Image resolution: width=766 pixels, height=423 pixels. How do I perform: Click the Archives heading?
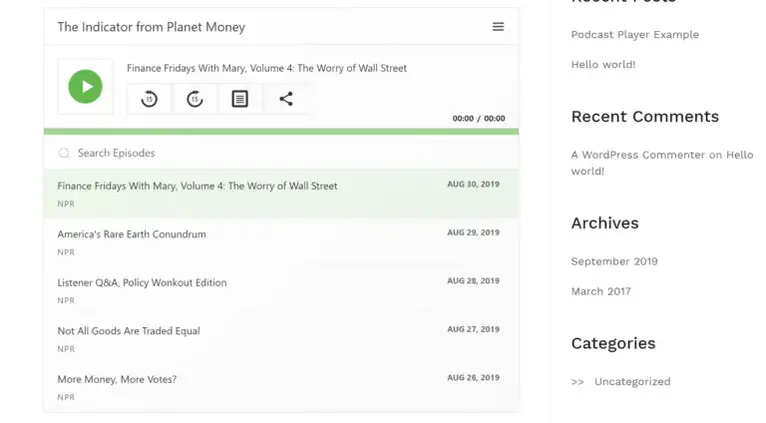coord(605,223)
